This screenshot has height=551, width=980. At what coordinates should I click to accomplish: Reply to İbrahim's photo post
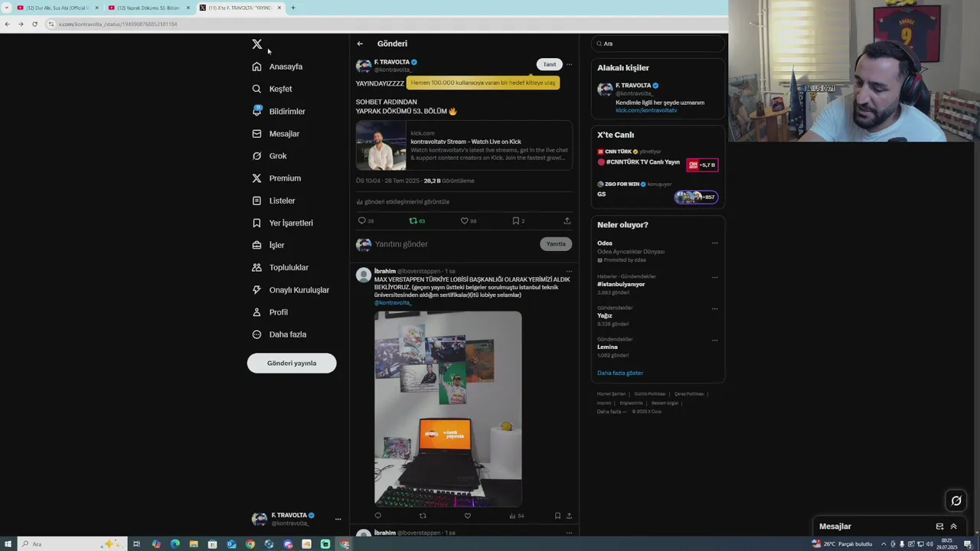click(x=377, y=516)
